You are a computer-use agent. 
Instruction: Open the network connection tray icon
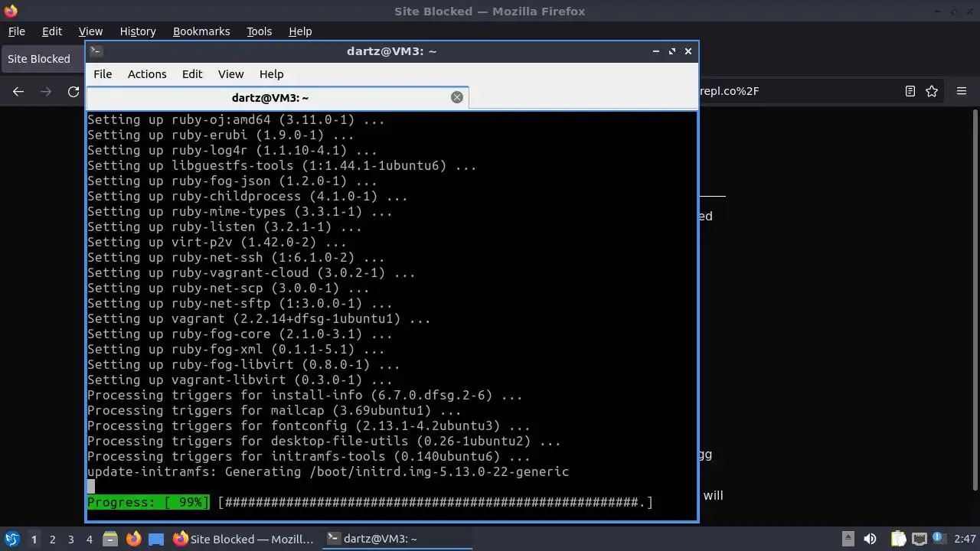(x=920, y=539)
